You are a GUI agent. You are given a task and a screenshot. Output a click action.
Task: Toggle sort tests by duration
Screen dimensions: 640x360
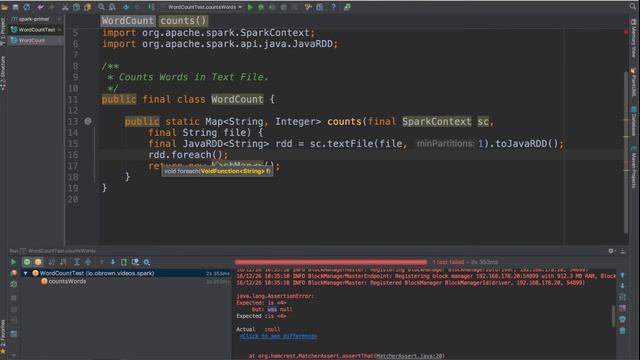[63, 262]
